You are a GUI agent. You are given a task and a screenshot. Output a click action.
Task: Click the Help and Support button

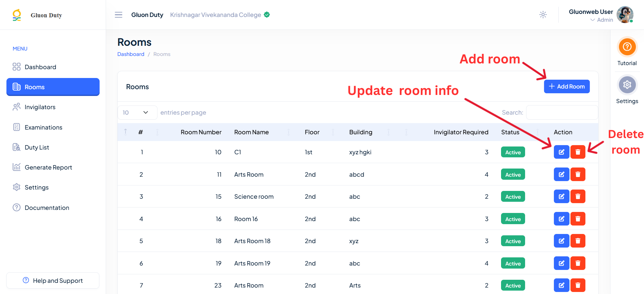[x=53, y=280]
